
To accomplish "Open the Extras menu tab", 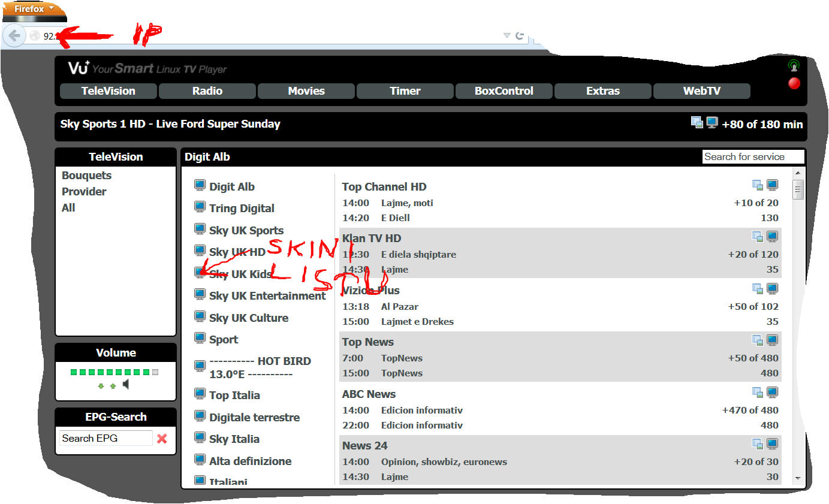I will [x=603, y=91].
